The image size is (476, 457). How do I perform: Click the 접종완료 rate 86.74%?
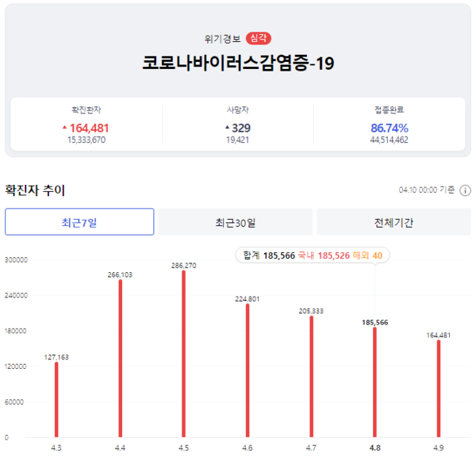point(390,129)
